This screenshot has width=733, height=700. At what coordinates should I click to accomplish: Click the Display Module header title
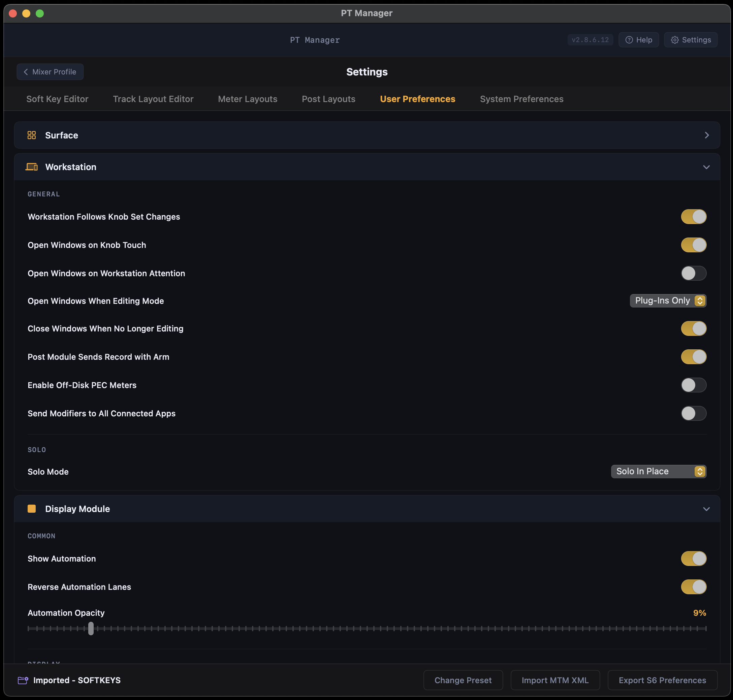tap(77, 509)
